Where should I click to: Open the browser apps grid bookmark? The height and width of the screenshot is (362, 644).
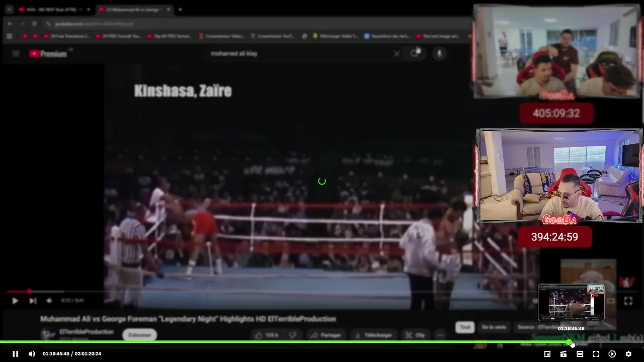(x=9, y=36)
